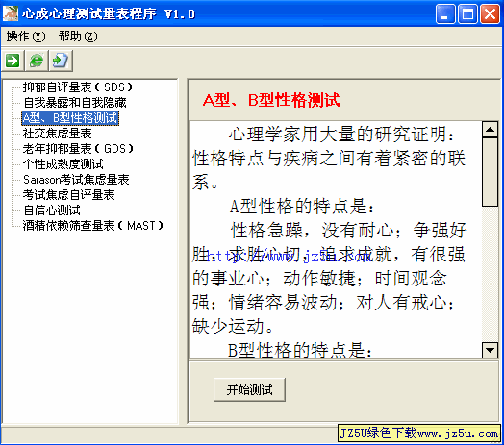Click the 开始测试 button
504x445 pixels.
[x=249, y=390]
